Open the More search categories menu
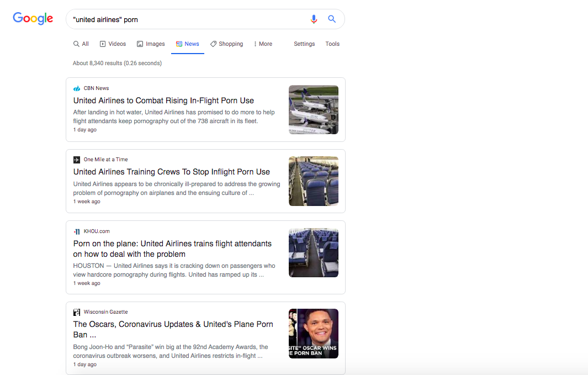588x375 pixels. click(x=263, y=44)
